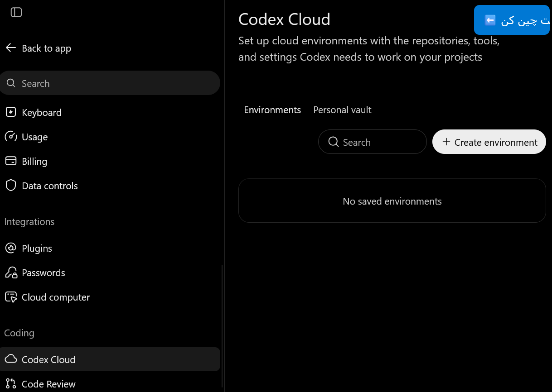Open Code Review via its branch icon
Image resolution: width=552 pixels, height=392 pixels.
10,384
